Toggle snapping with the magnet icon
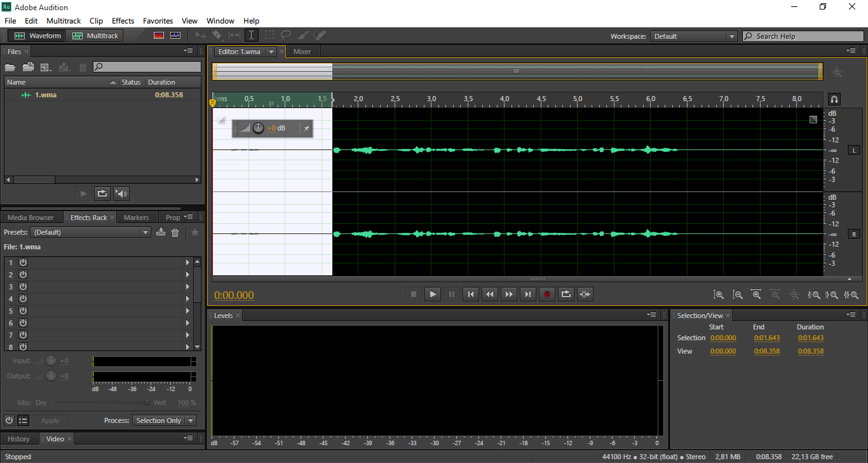The image size is (868, 463). pos(834,99)
